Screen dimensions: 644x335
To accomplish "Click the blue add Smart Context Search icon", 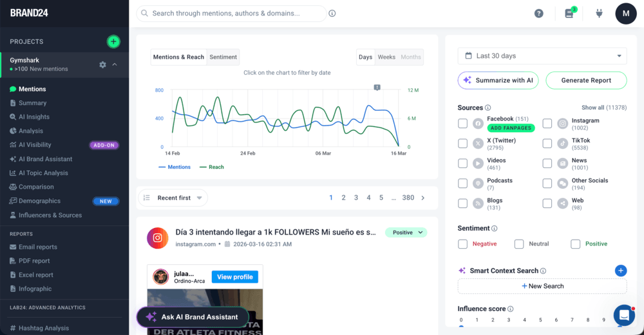I will click(621, 271).
